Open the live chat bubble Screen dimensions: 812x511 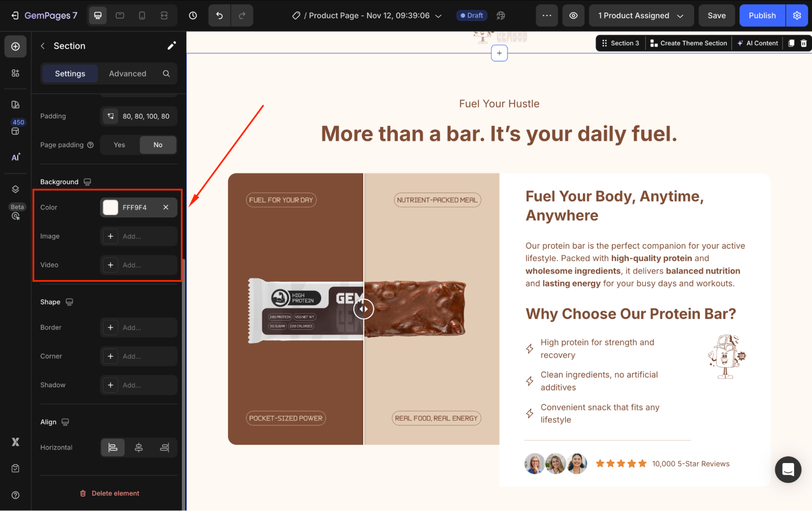click(788, 469)
